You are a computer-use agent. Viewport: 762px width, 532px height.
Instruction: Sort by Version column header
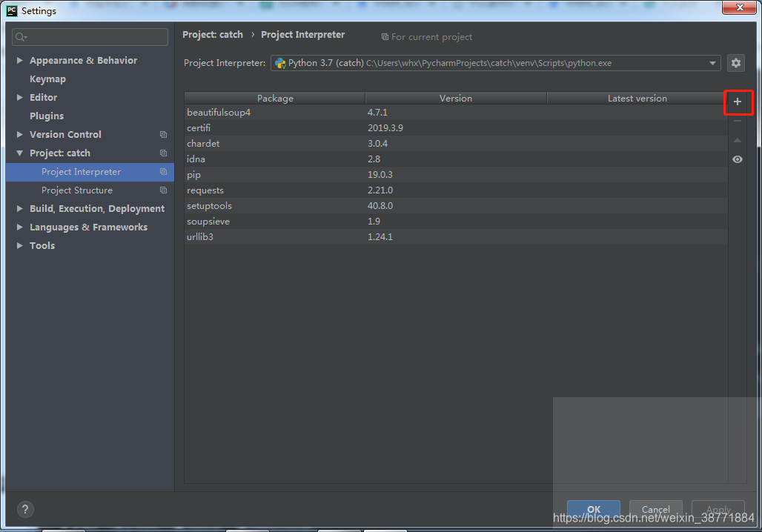coord(456,98)
